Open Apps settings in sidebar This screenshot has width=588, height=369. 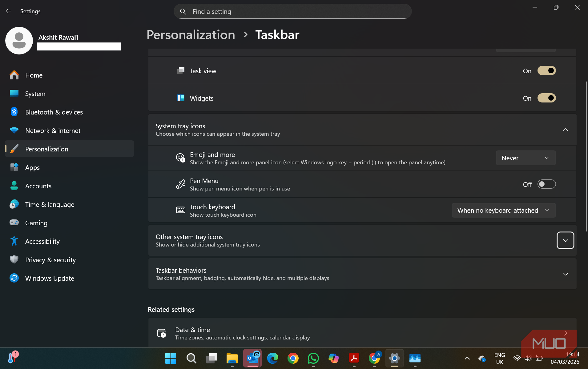pos(69,167)
